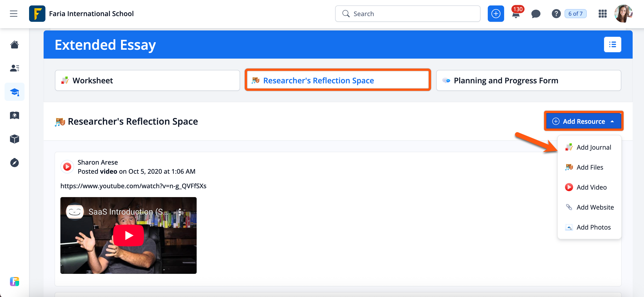This screenshot has width=644, height=297.
Task: Open the Planning and Progress Form tab
Action: pyautogui.click(x=528, y=81)
